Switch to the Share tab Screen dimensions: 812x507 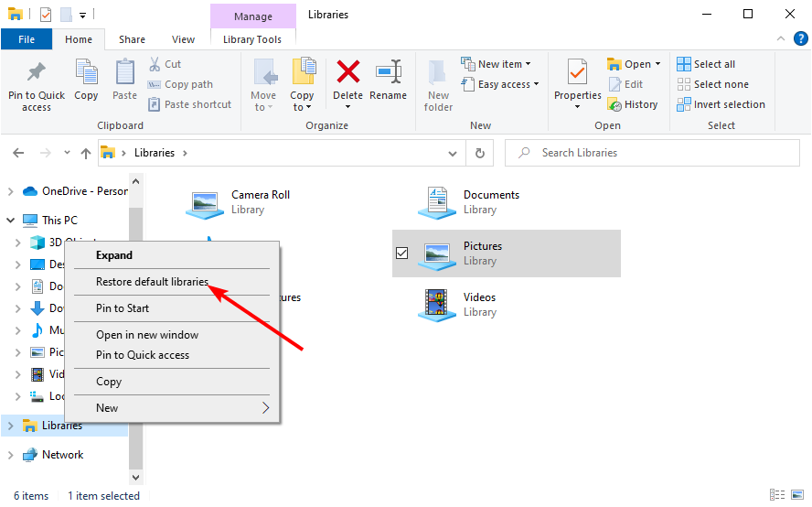(132, 39)
